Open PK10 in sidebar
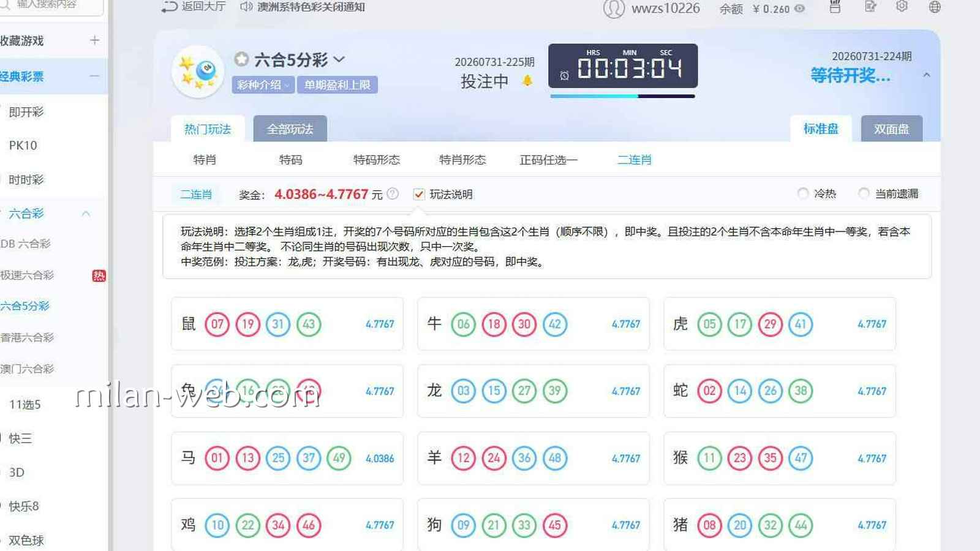This screenshot has height=551, width=980. pos(23,146)
